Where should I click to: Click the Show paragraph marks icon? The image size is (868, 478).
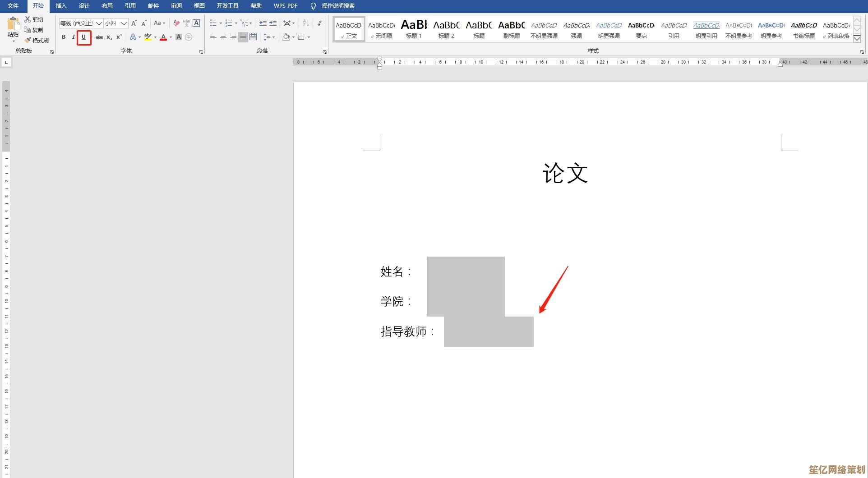pyautogui.click(x=320, y=23)
